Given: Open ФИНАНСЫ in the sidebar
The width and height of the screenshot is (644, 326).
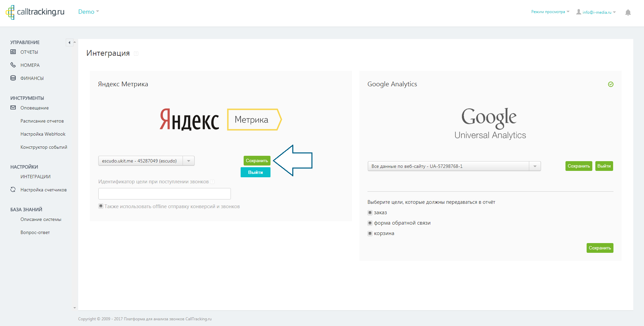Looking at the screenshot, I should (x=32, y=78).
